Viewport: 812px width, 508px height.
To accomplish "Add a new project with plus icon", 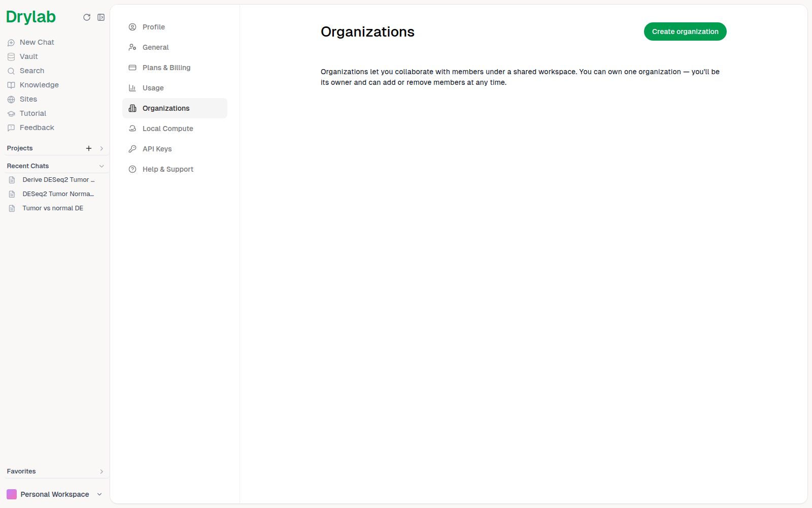I will [89, 148].
